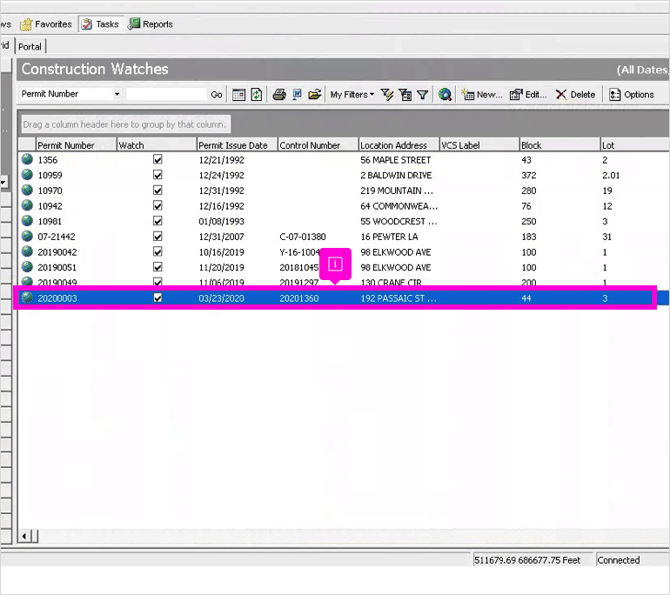This screenshot has width=670, height=595.
Task: Click the plain funnel filter icon
Action: point(423,94)
